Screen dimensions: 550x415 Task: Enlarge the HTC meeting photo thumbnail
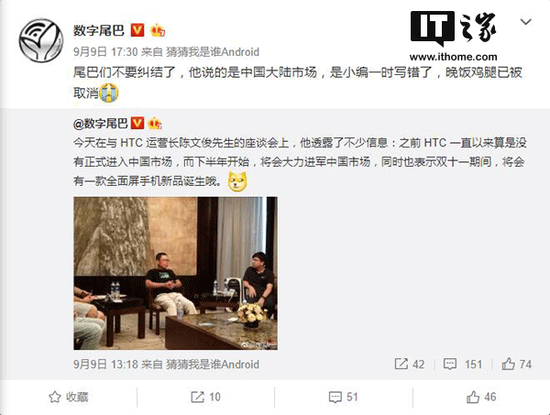point(175,273)
